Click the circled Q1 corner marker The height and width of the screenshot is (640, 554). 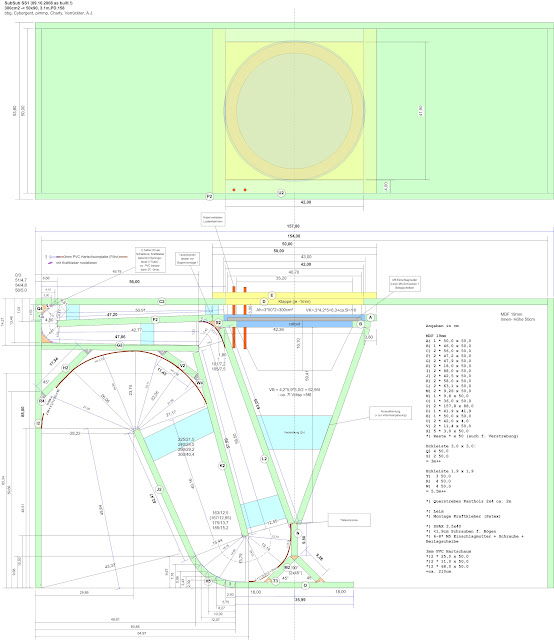[x=40, y=309]
